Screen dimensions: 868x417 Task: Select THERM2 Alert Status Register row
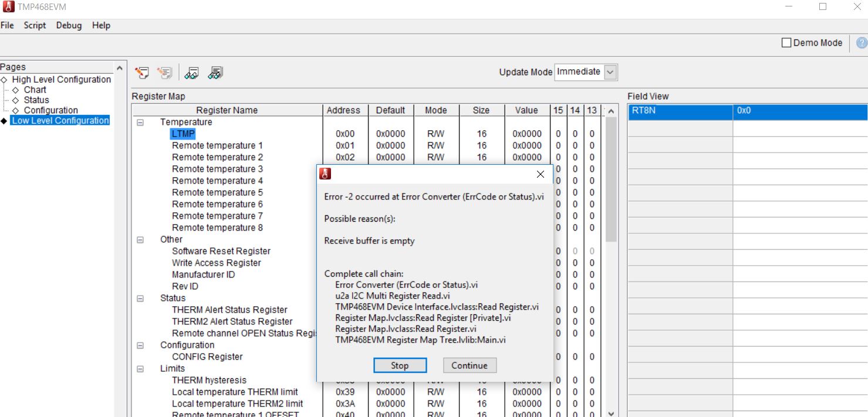[232, 321]
